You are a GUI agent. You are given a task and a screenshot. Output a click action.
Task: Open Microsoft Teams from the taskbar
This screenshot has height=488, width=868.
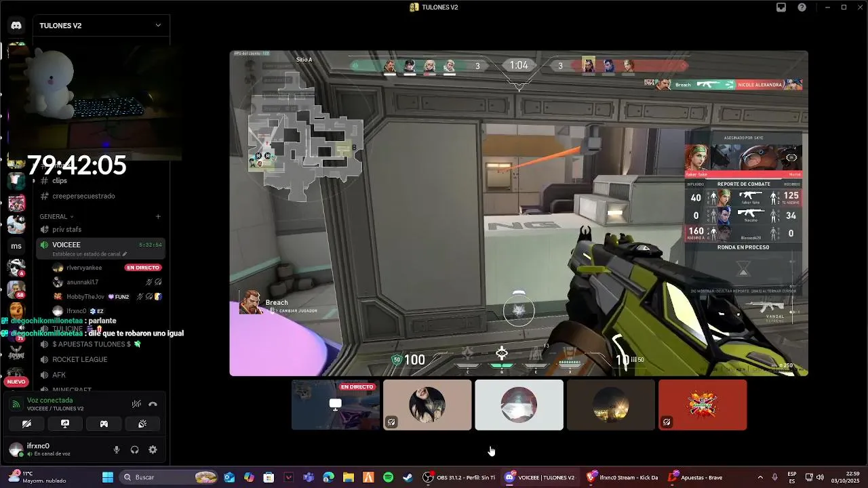309,477
